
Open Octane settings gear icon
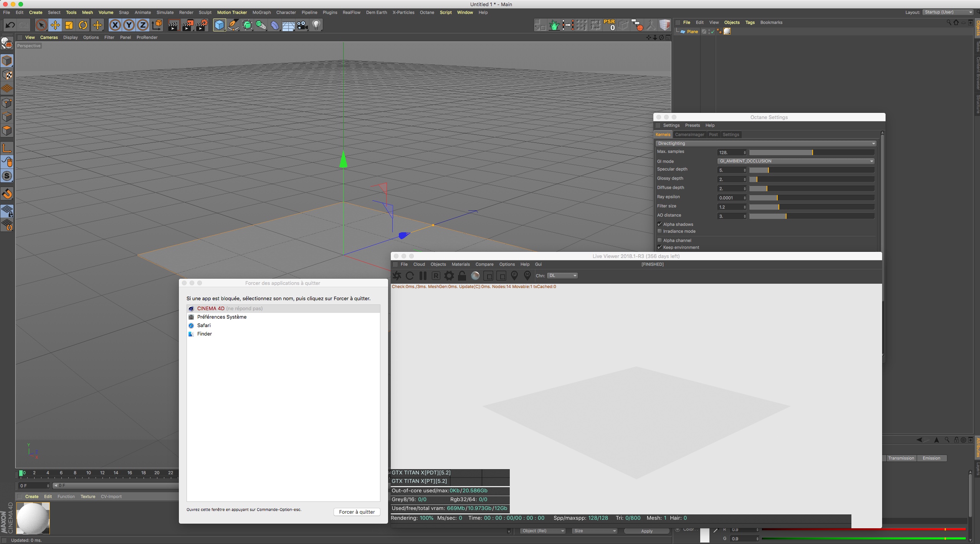tap(449, 276)
